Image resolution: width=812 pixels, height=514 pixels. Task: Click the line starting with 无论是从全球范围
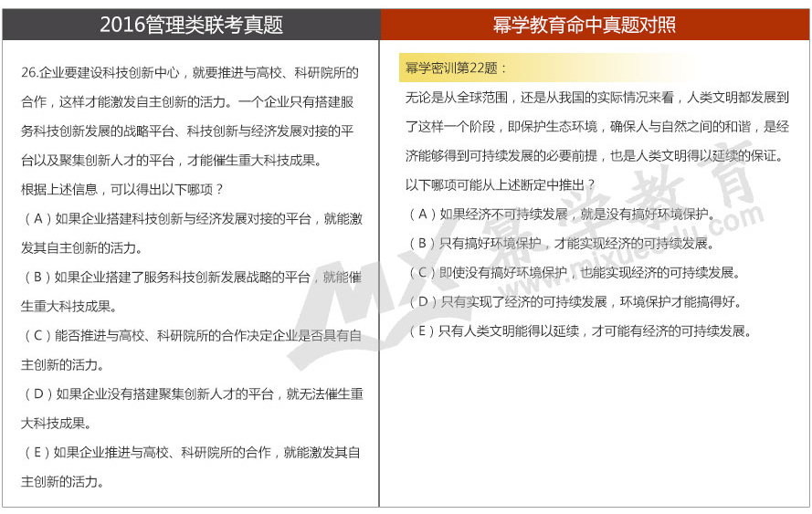point(597,98)
